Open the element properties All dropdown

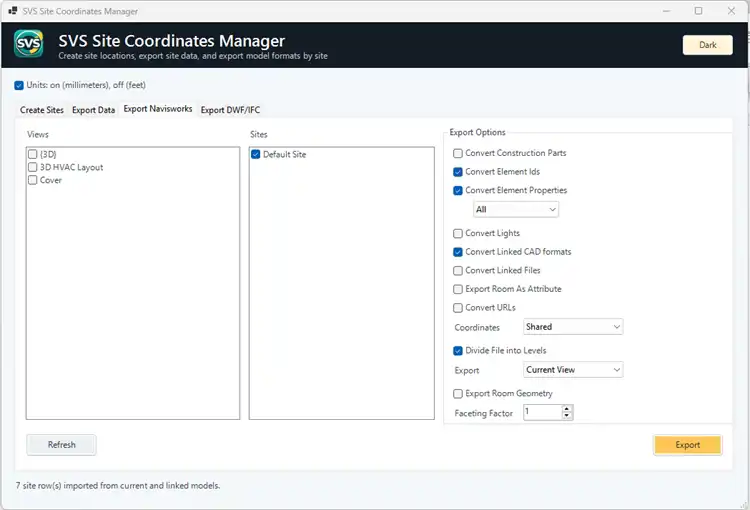coord(516,209)
